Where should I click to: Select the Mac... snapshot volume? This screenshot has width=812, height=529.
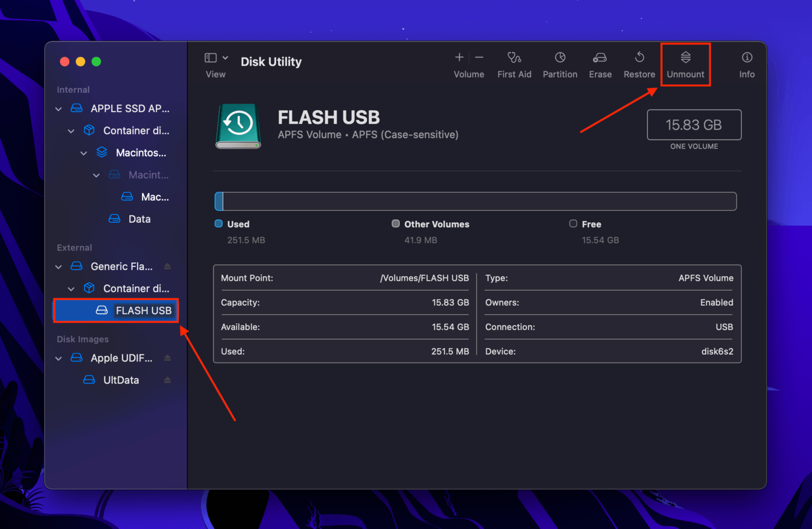click(x=155, y=197)
